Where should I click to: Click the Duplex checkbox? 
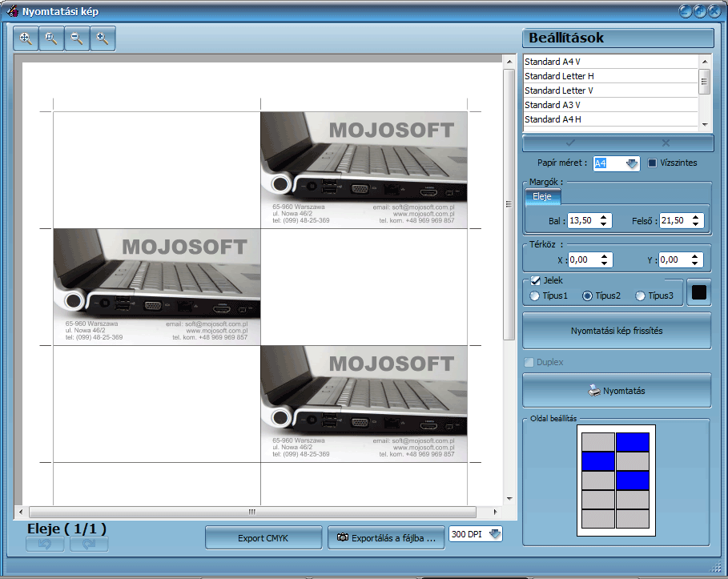(529, 362)
